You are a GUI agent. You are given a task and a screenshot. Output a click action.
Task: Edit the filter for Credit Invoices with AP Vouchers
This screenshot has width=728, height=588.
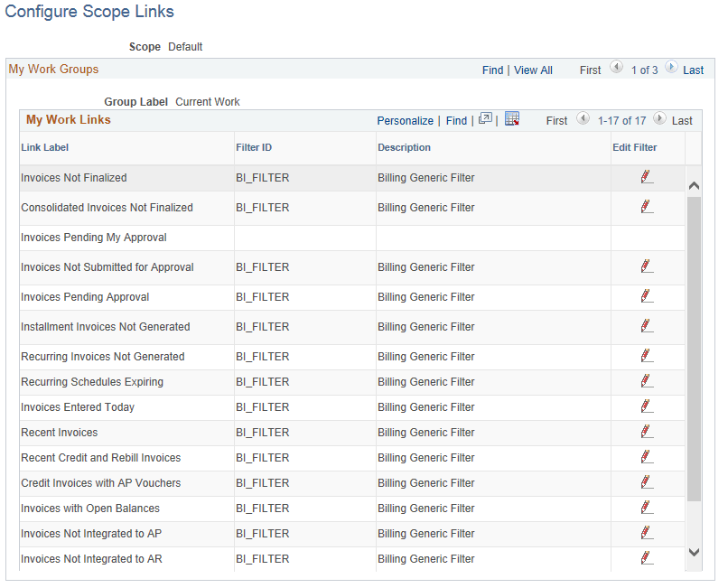click(647, 481)
